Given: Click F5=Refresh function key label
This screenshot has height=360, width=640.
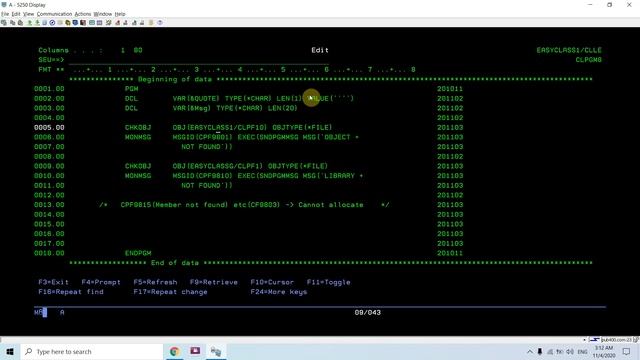Looking at the screenshot, I should click(x=155, y=282).
